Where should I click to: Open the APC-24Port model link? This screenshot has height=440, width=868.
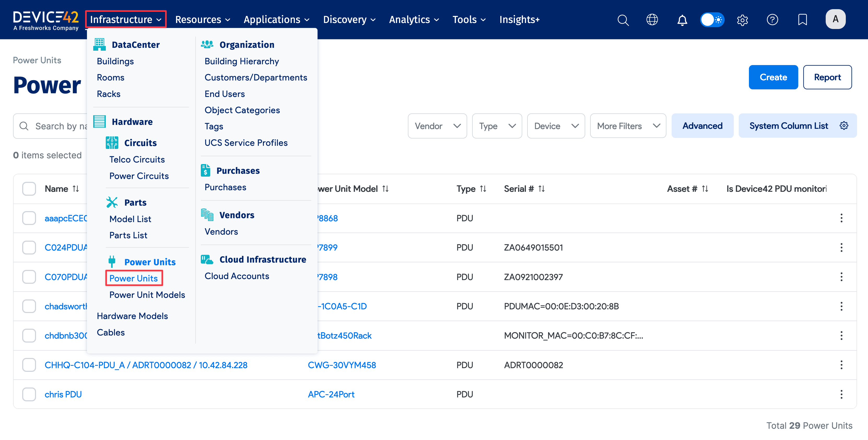coord(331,394)
